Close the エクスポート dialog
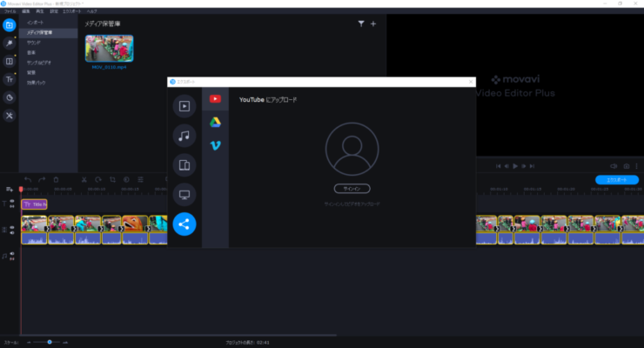644x348 pixels. pyautogui.click(x=471, y=82)
